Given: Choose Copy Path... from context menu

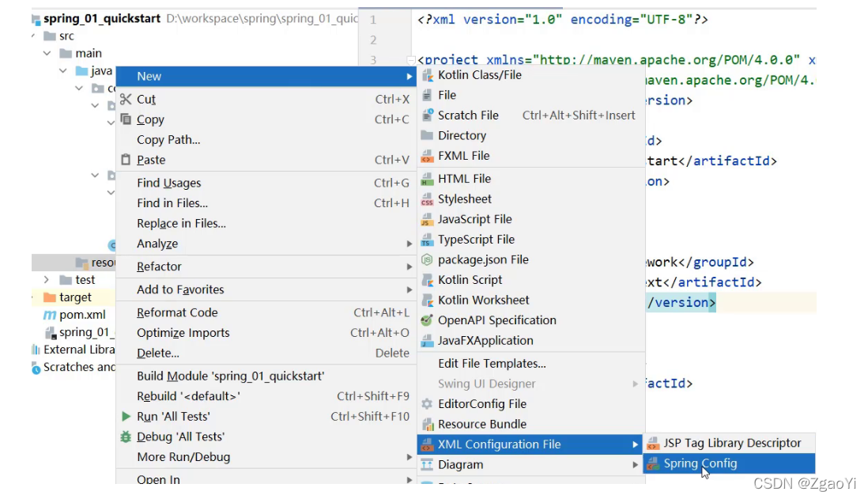Looking at the screenshot, I should click(x=266, y=139).
